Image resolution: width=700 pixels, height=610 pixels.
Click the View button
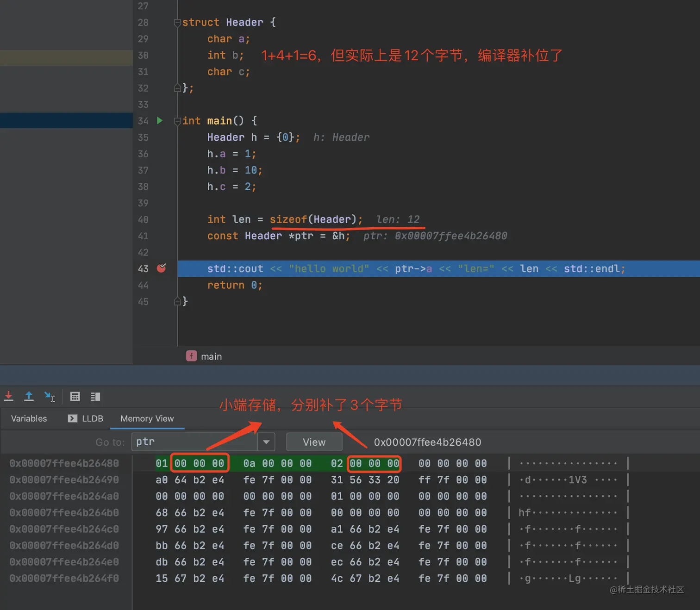[314, 442]
